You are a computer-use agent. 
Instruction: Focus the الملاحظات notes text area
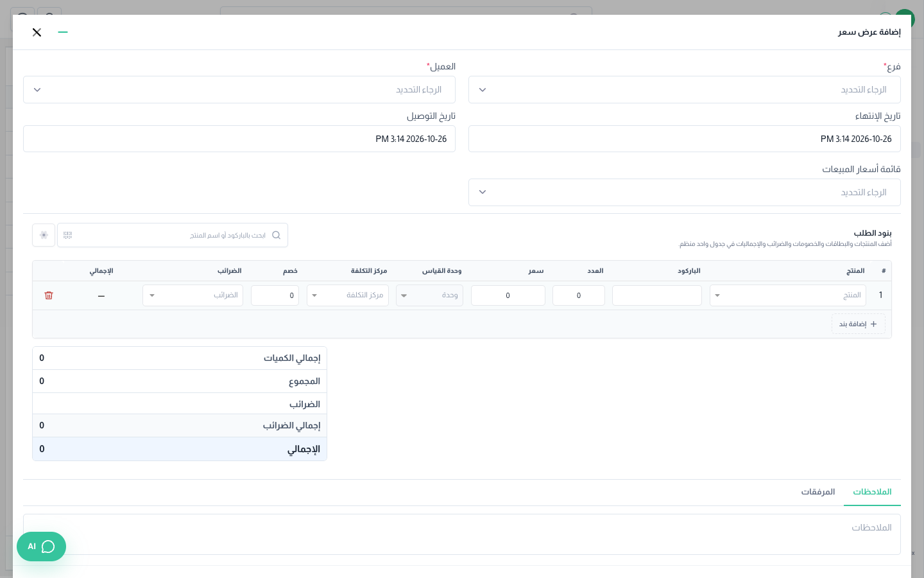coord(462,534)
